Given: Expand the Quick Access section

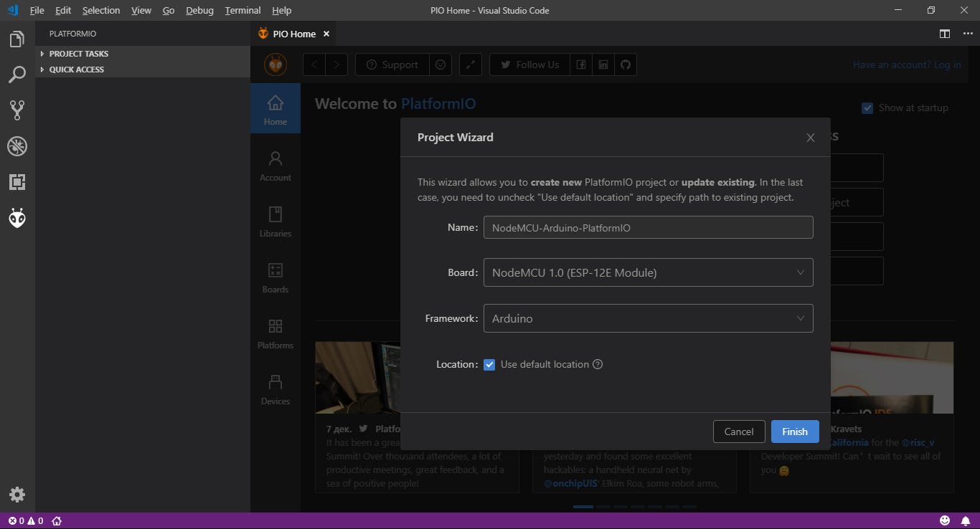Looking at the screenshot, I should click(143, 70).
